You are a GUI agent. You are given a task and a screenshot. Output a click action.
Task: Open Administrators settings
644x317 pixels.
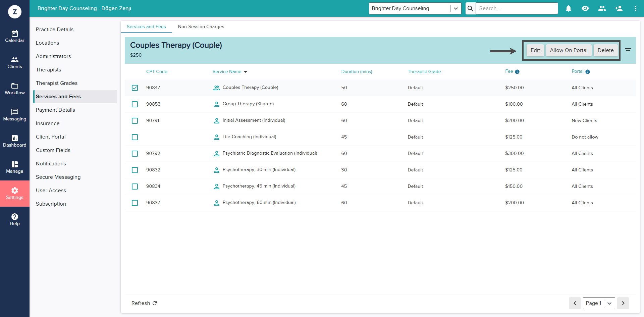(x=53, y=56)
